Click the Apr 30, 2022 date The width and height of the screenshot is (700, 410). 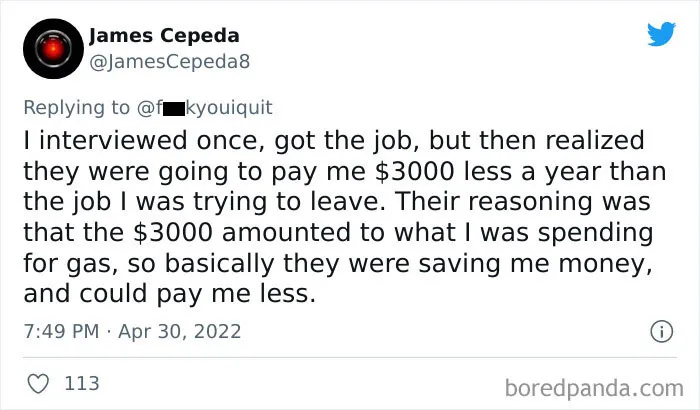179,331
